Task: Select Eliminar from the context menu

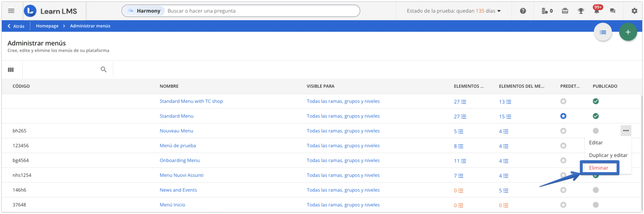Action: click(x=599, y=168)
